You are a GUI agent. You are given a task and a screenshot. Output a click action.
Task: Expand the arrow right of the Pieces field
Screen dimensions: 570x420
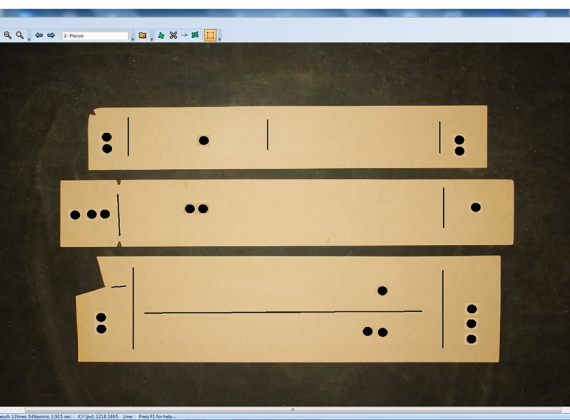point(132,38)
